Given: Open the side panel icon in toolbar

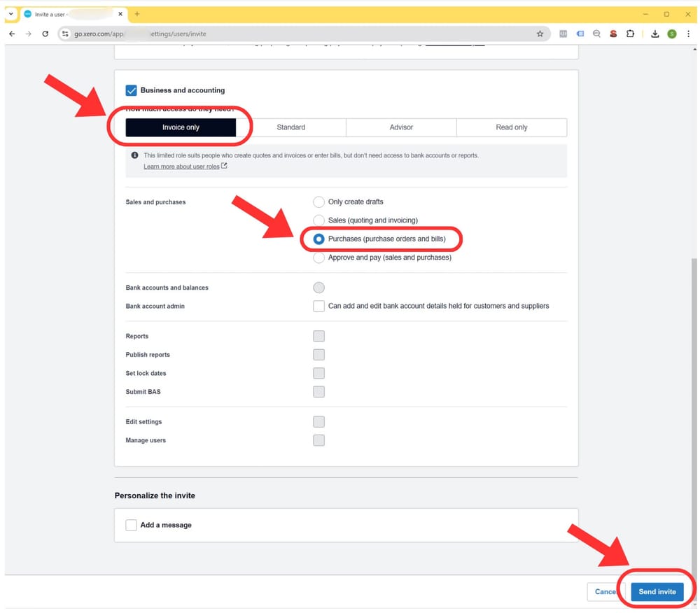Looking at the screenshot, I should 580,33.
